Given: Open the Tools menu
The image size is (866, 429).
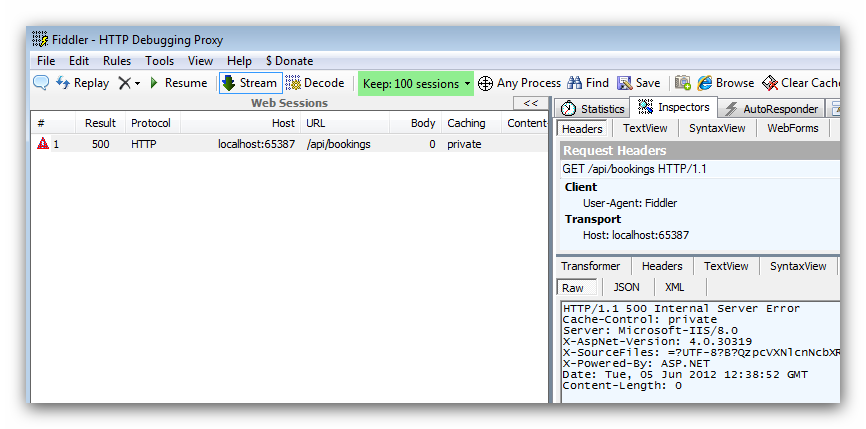Looking at the screenshot, I should pyautogui.click(x=160, y=61).
